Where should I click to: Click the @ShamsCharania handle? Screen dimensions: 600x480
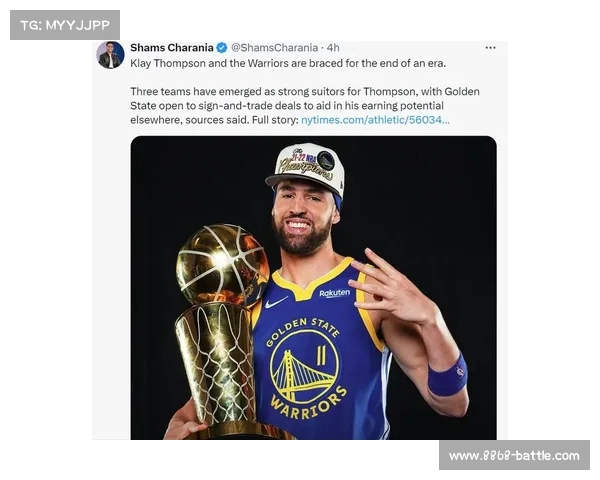tap(274, 47)
